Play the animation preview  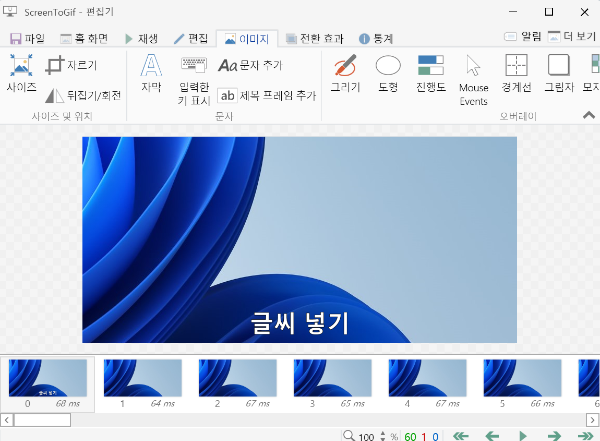click(x=523, y=436)
